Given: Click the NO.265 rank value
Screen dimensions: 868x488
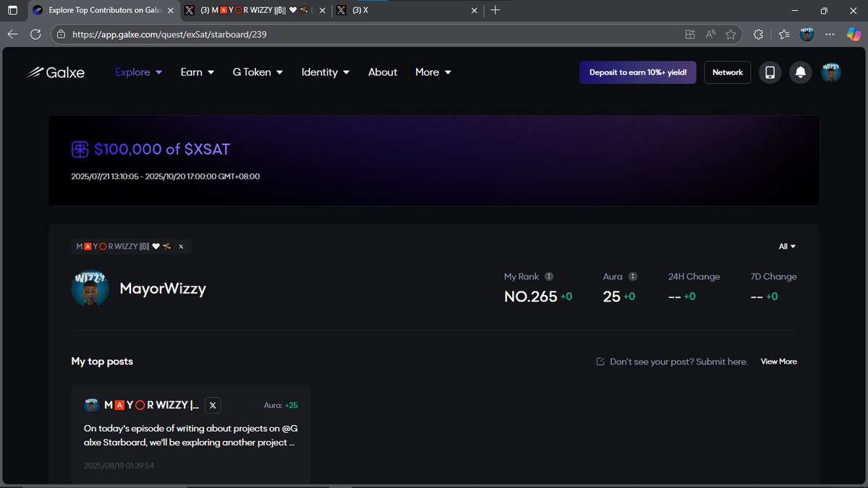Looking at the screenshot, I should click(x=531, y=296).
